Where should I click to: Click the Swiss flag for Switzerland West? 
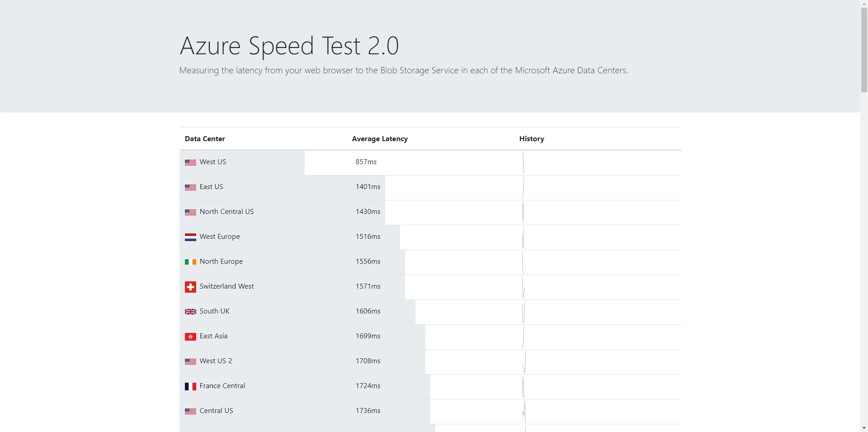pos(190,287)
